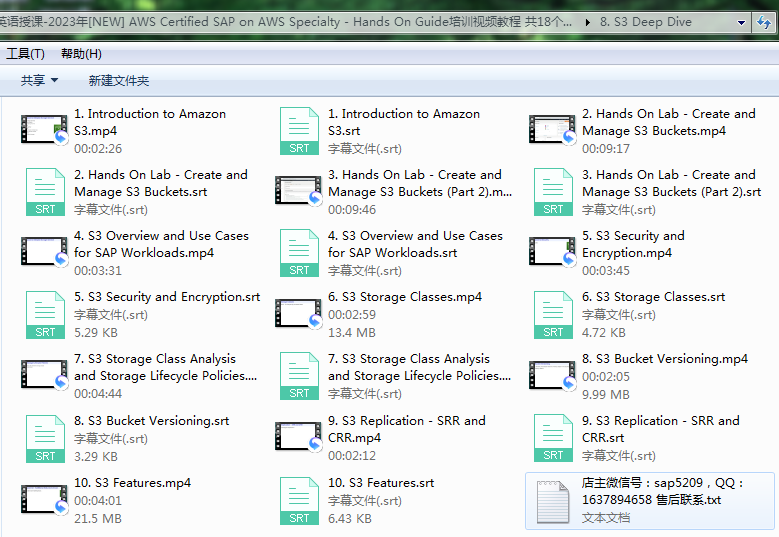Image resolution: width=779 pixels, height=537 pixels.
Task: Select the SRT icon for 1. Introduction to Amazon S3.srt
Action: pos(299,131)
